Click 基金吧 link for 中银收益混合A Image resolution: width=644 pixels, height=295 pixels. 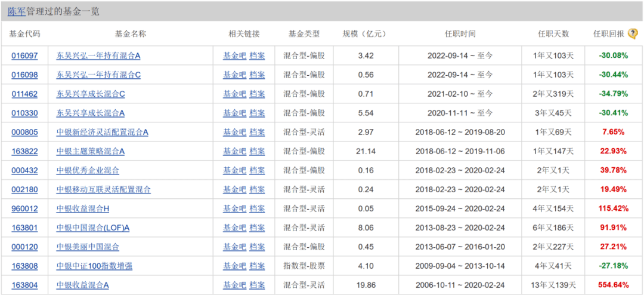pos(234,285)
